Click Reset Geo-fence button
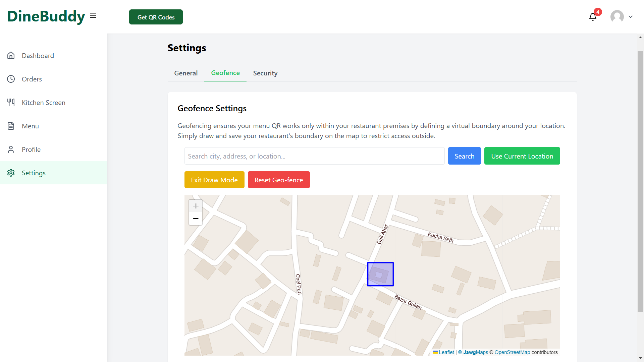Viewport: 644px width, 362px height. pyautogui.click(x=279, y=180)
